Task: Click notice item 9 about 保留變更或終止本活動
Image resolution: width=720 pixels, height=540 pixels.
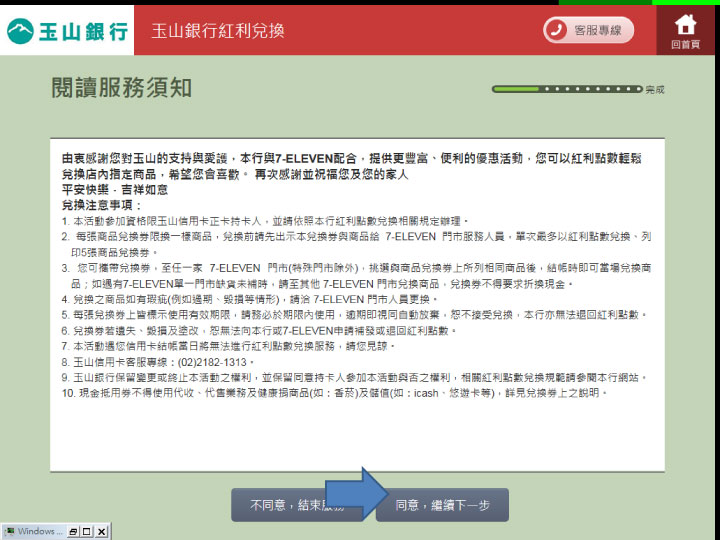Action: tap(354, 377)
